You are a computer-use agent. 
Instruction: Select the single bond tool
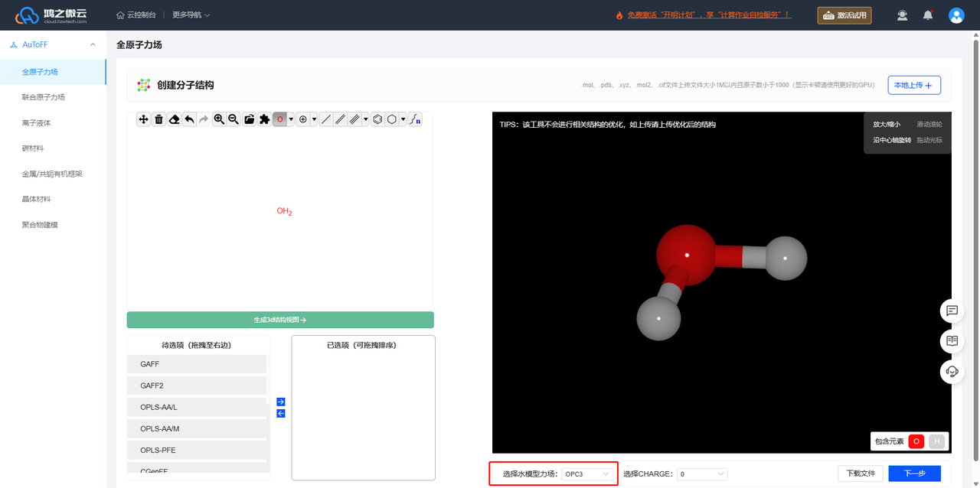[325, 119]
